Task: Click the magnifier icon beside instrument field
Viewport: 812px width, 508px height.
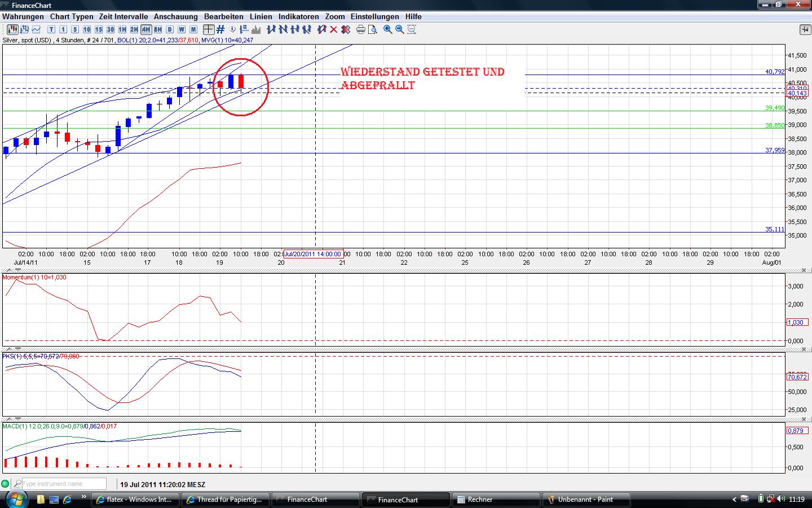Action: [17, 484]
